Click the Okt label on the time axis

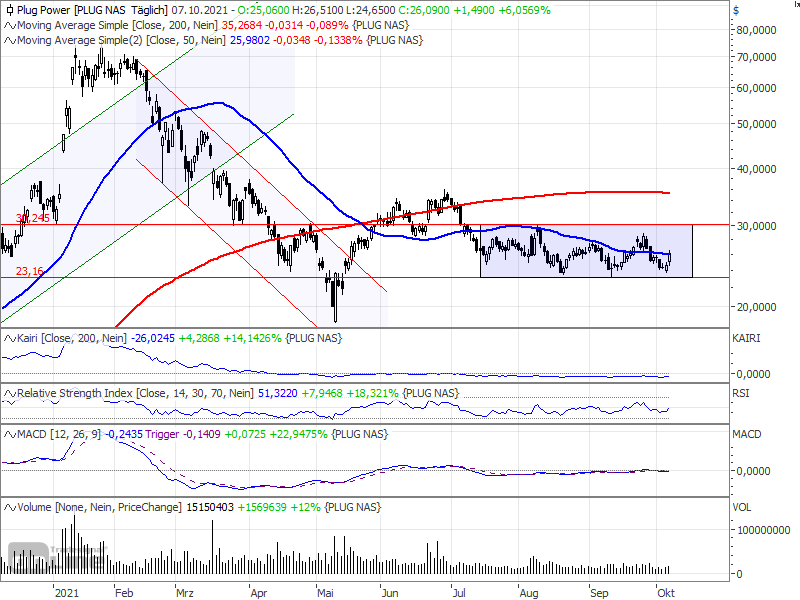(666, 593)
